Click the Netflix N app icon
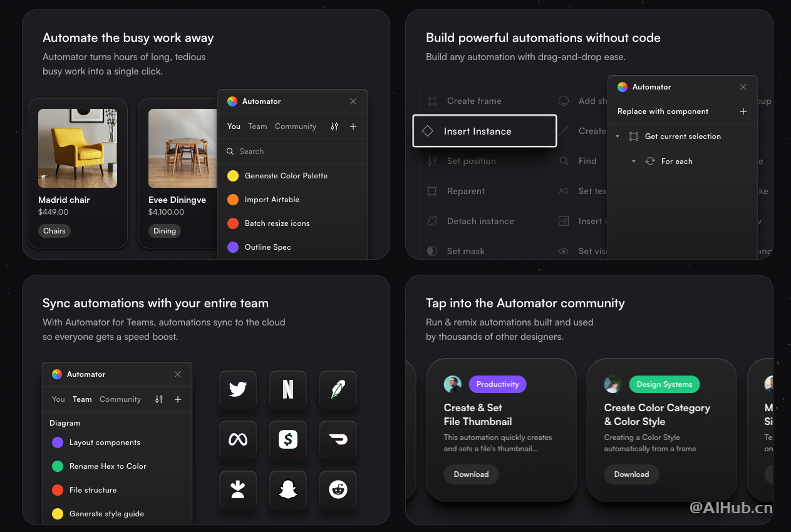Image resolution: width=791 pixels, height=532 pixels. pos(288,389)
